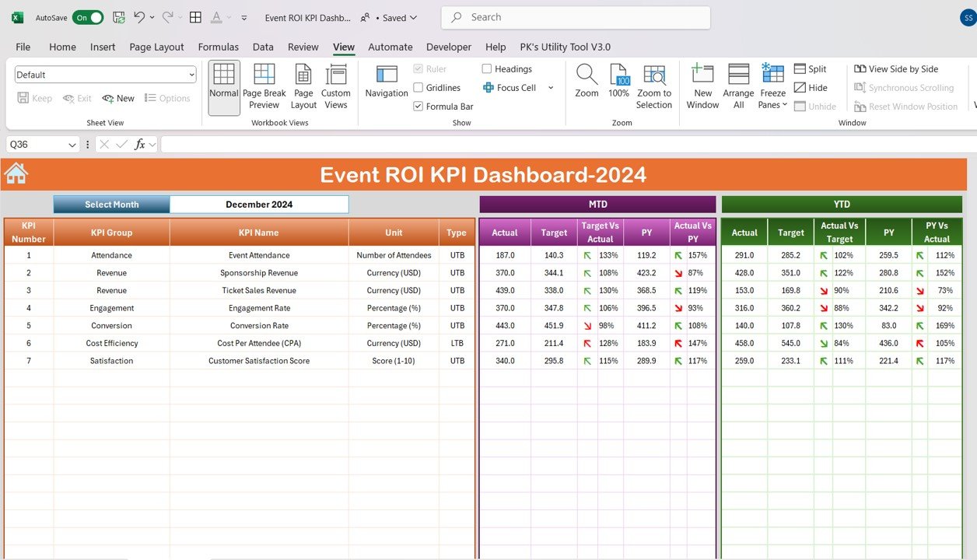Screen dimensions: 977x560
Task: Open PK's Utility Tool V3.0 tab
Action: tap(566, 47)
